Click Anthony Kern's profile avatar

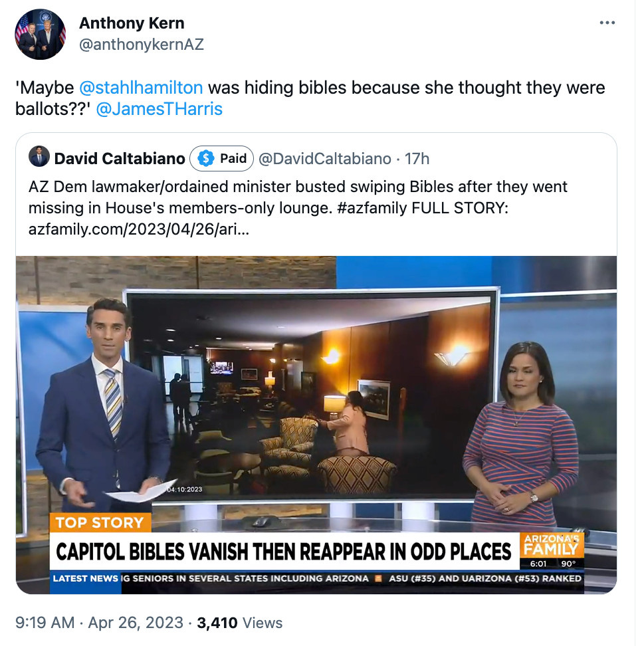(40, 34)
